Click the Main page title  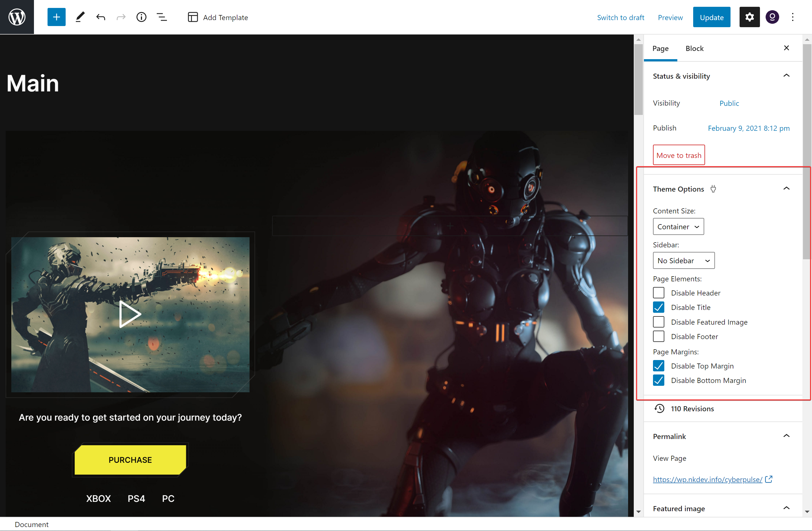click(33, 83)
